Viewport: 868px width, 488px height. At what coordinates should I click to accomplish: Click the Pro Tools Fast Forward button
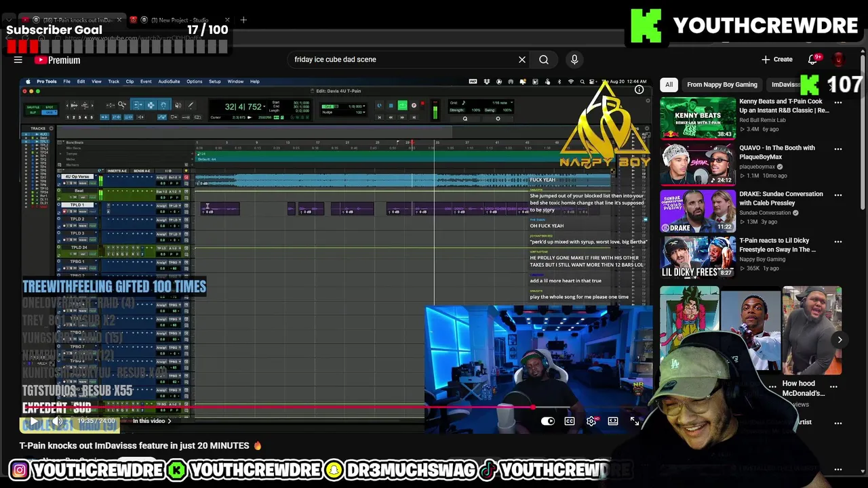click(402, 117)
